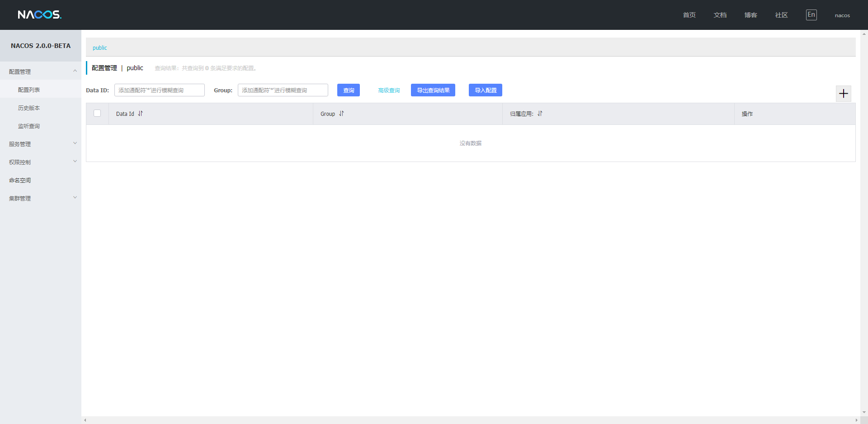Sort by Data Id column
Screen dimensions: 868x424
point(140,114)
